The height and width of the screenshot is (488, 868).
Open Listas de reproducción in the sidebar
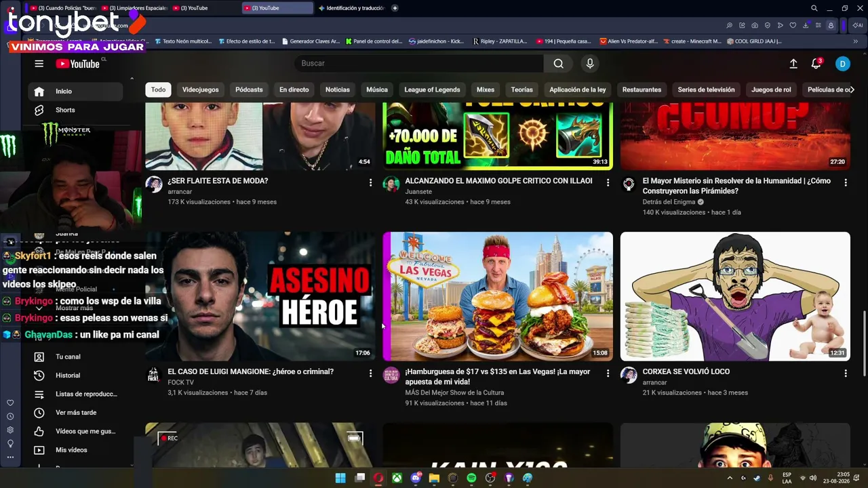point(76,394)
